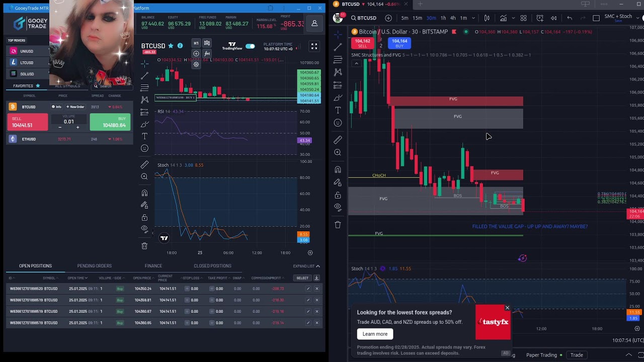Open Info for BTCUSD row
The image size is (644, 362).
[56, 107]
